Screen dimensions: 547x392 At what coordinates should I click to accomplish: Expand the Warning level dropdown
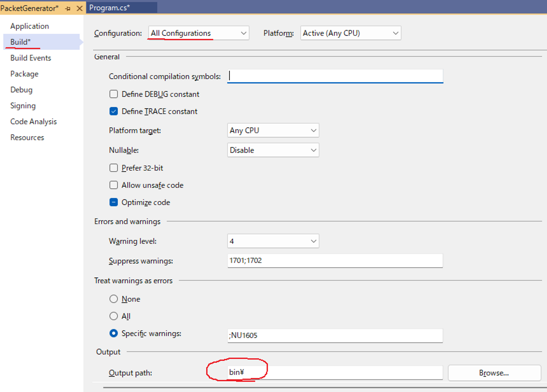pyautogui.click(x=273, y=241)
